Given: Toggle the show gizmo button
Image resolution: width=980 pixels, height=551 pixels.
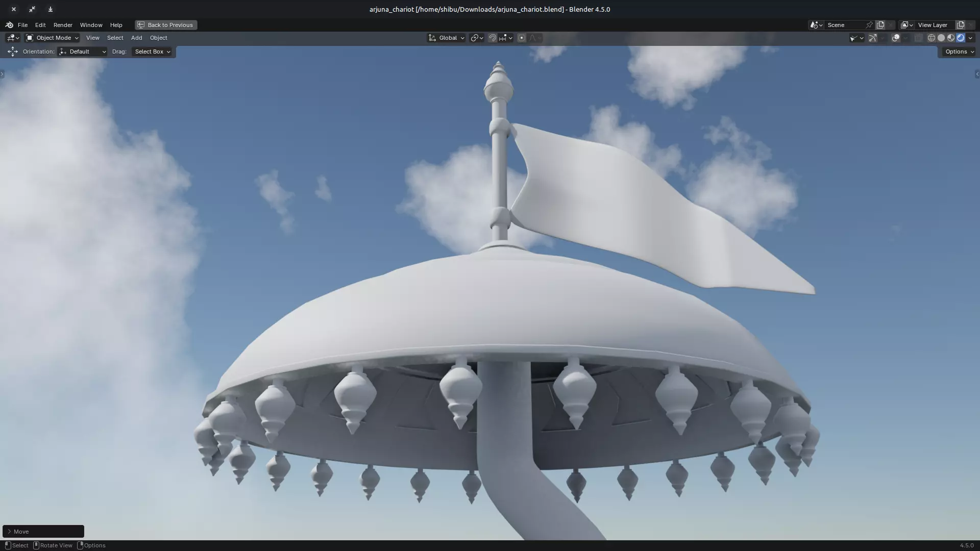Looking at the screenshot, I should pyautogui.click(x=872, y=38).
